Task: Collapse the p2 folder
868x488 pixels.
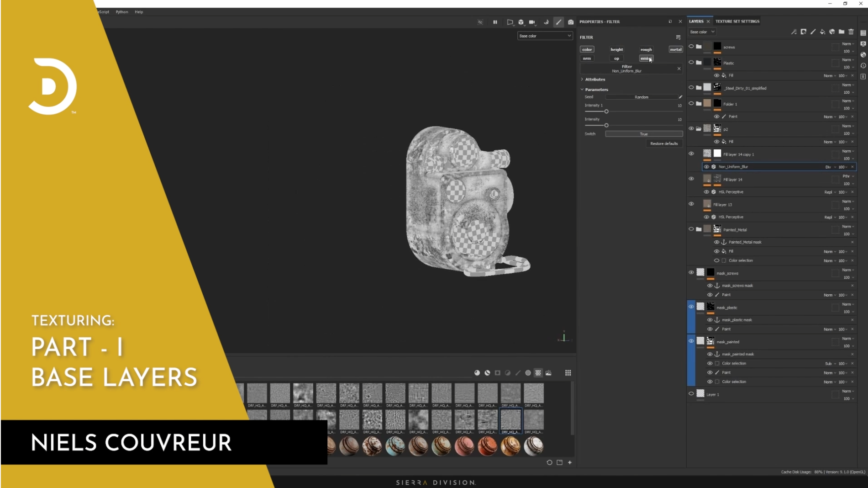Action: [699, 129]
